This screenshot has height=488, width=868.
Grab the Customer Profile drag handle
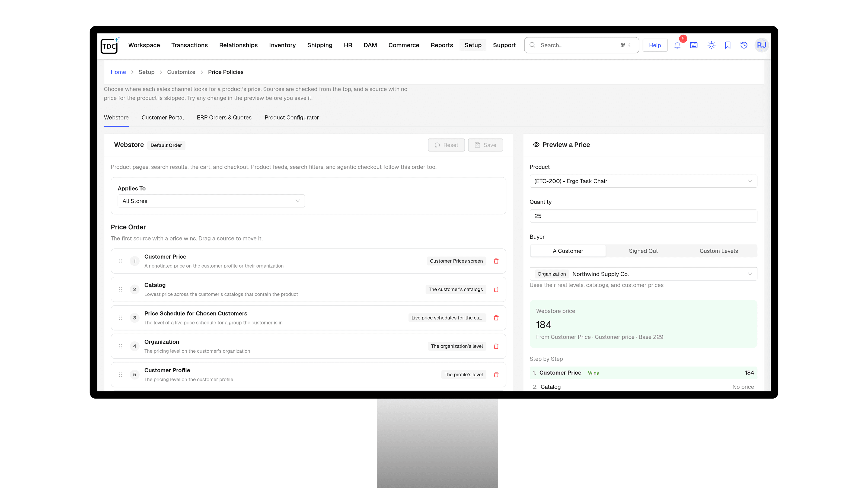point(121,374)
